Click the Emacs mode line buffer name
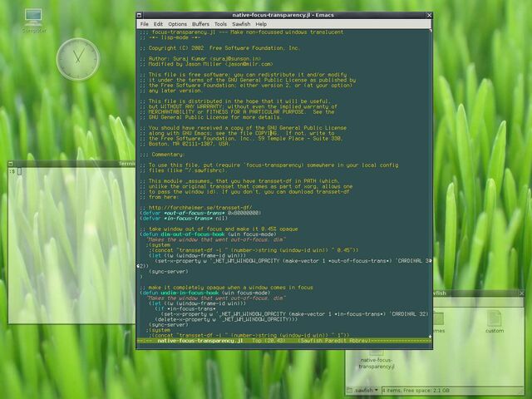 pos(200,341)
